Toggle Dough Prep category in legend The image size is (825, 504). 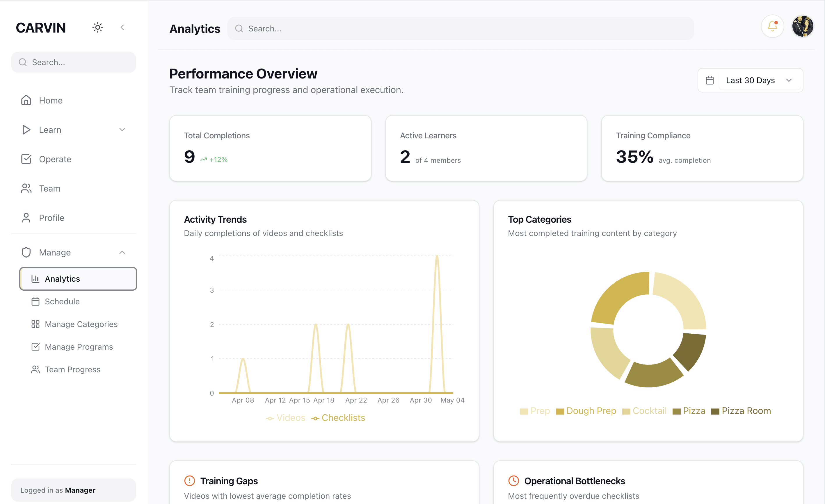pyautogui.click(x=586, y=411)
